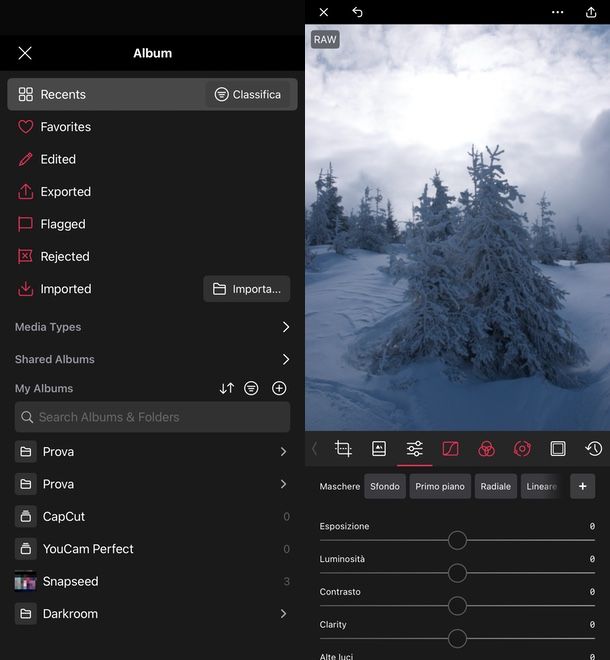Open the three-dots more menu

557,12
